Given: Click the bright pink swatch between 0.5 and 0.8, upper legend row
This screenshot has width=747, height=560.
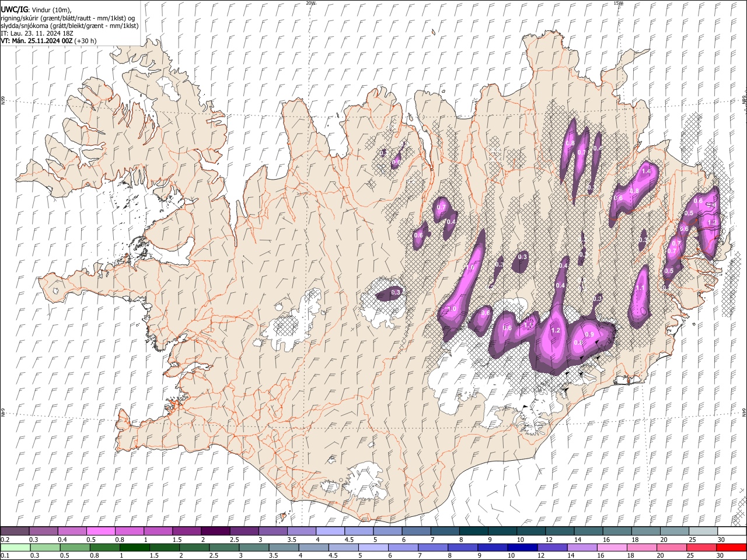Looking at the screenshot, I should coord(100,531).
